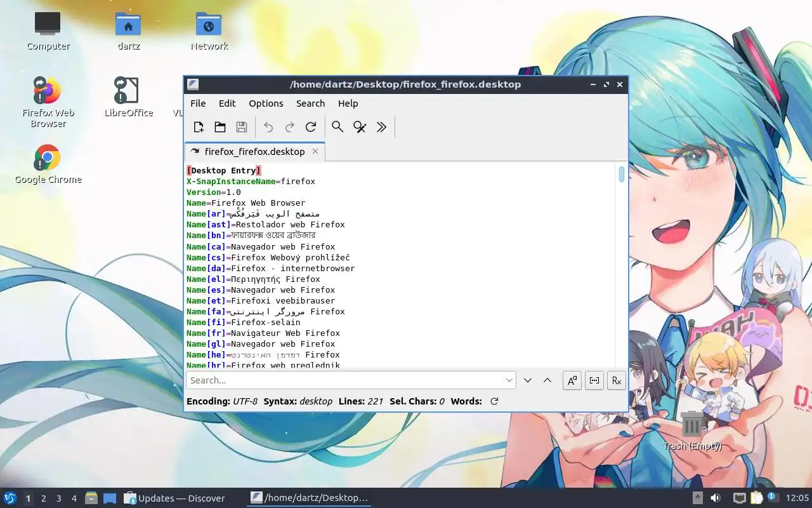Click the Jump To double-chevron icon
The height and width of the screenshot is (508, 812).
pyautogui.click(x=381, y=127)
